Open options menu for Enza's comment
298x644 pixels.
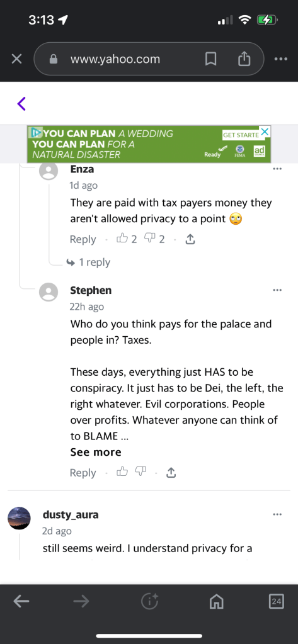[x=277, y=168]
